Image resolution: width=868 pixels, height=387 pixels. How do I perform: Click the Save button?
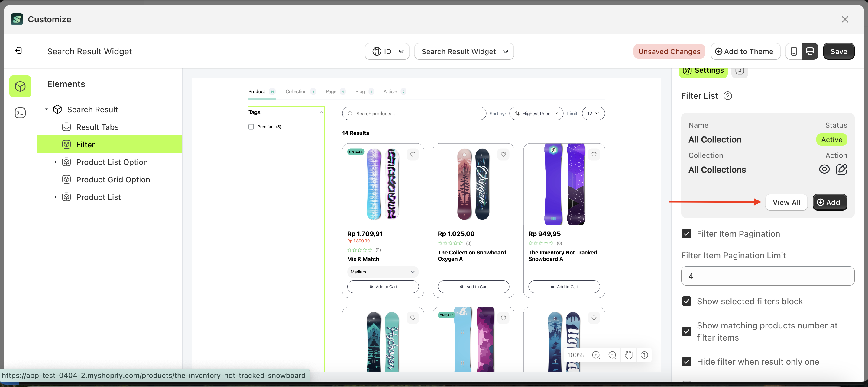coord(839,51)
